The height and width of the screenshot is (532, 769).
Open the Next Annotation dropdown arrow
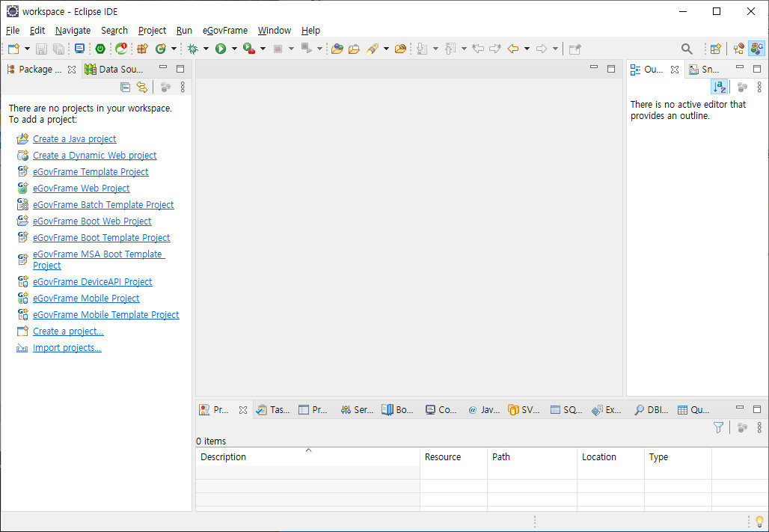(x=435, y=49)
